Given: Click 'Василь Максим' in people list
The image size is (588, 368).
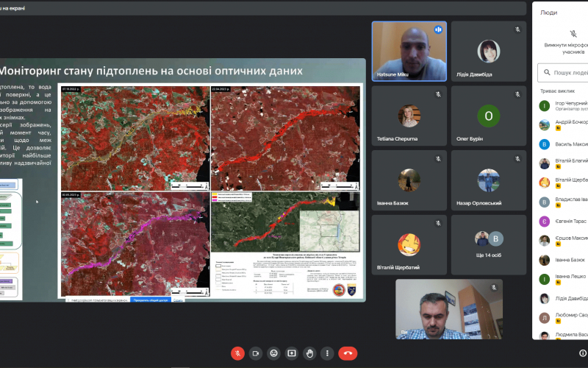Looking at the screenshot, I should coord(571,144).
